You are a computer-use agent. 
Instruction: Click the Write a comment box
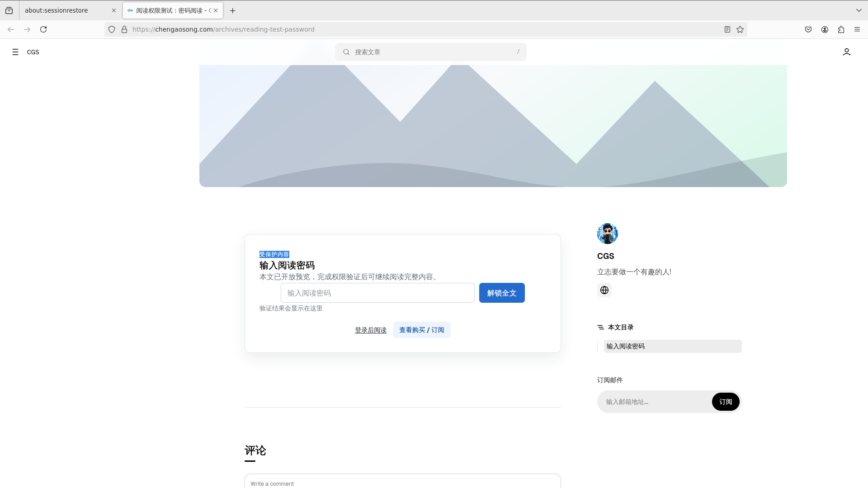[x=403, y=481]
